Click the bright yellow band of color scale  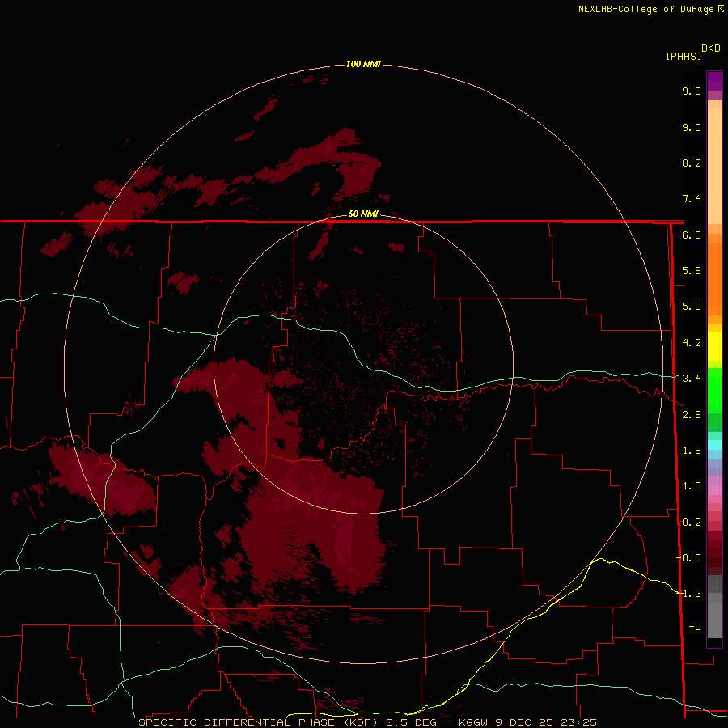714,346
